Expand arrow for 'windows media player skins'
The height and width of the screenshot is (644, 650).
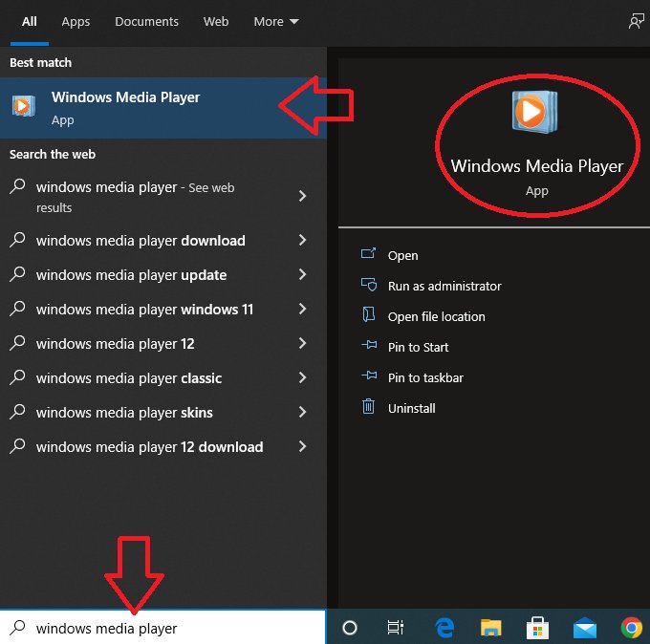tap(303, 412)
